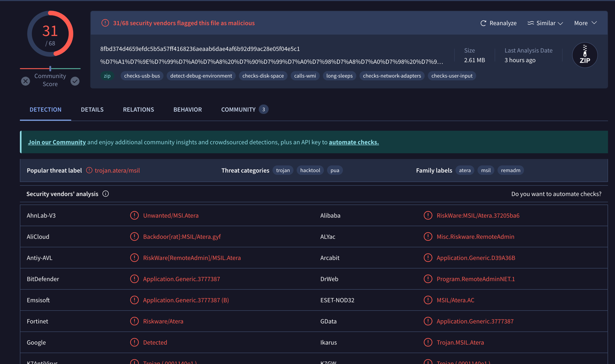Click the detect-debug-environment tag
Image resolution: width=615 pixels, height=364 pixels.
click(201, 76)
